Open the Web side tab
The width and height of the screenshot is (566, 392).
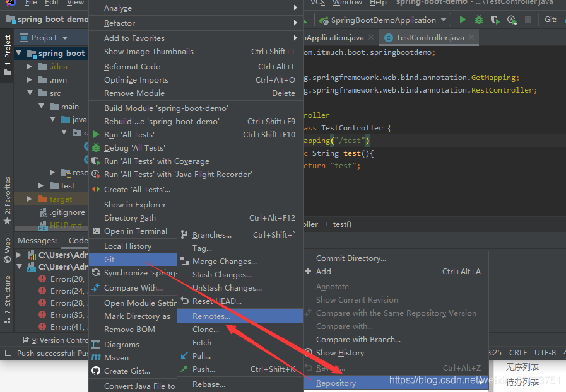point(7,250)
